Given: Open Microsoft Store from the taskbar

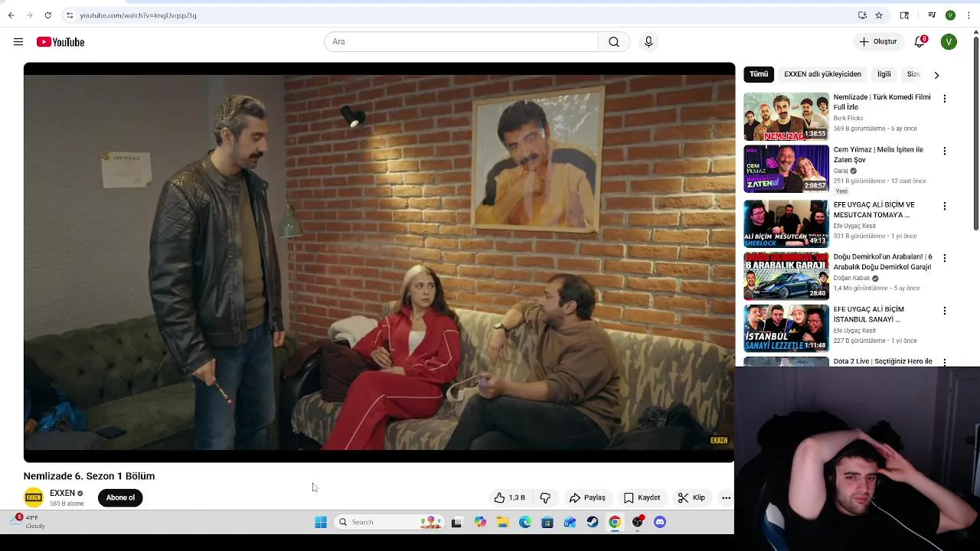Looking at the screenshot, I should (x=547, y=522).
